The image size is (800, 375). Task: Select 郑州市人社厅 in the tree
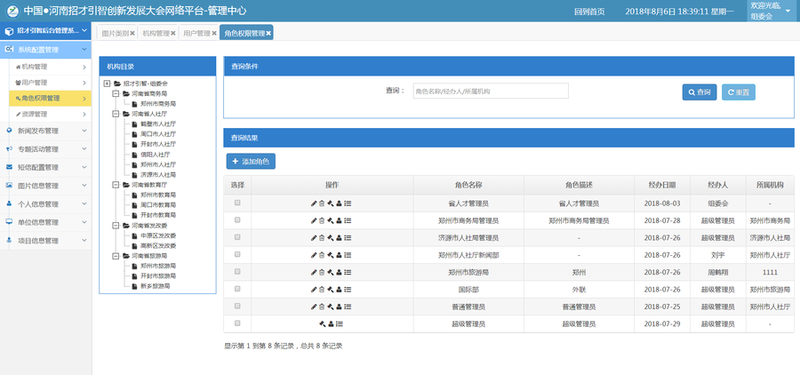click(158, 165)
